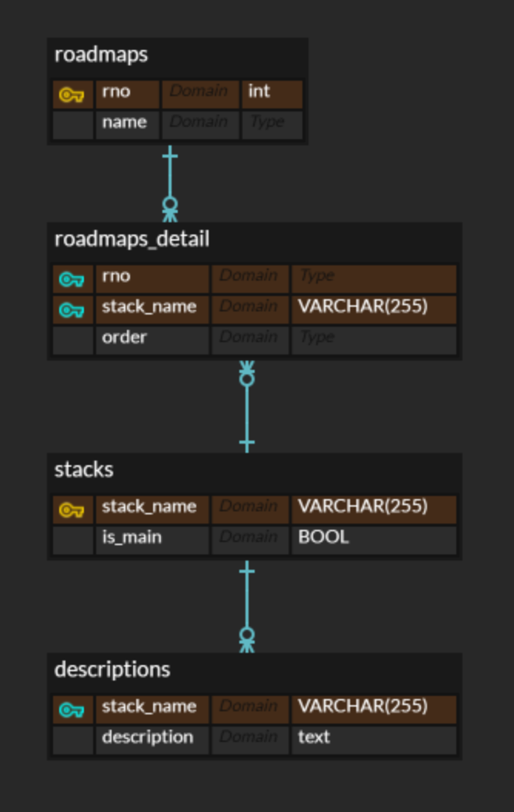Click the stacks table name
Image resolution: width=514 pixels, height=812 pixels.
click(84, 470)
